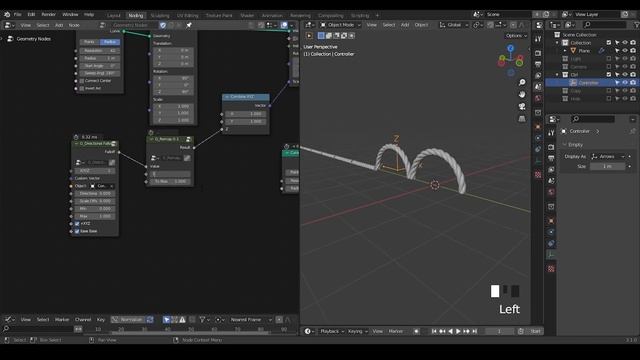Viewport: 640px width, 360px height.
Task: Open the Window menu
Action: [70, 14]
